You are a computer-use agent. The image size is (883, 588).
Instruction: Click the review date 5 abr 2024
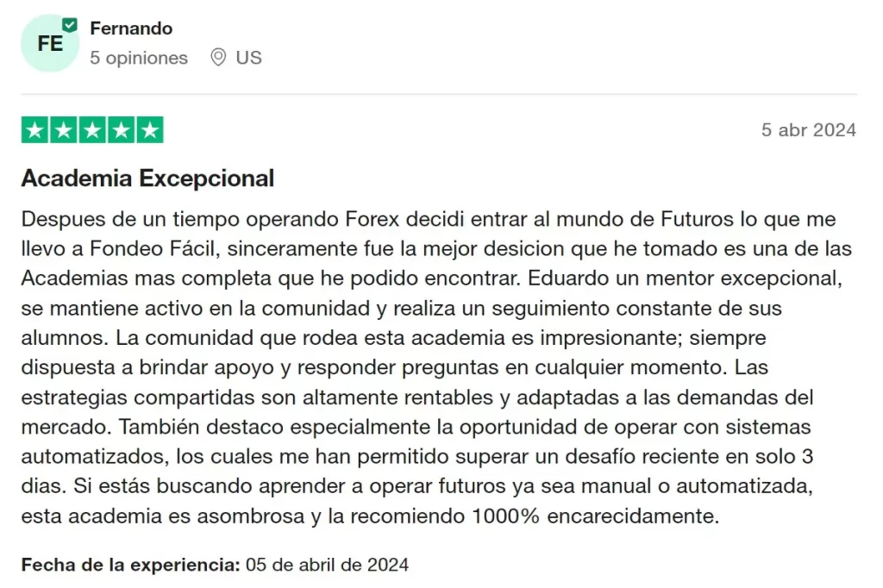click(x=808, y=130)
